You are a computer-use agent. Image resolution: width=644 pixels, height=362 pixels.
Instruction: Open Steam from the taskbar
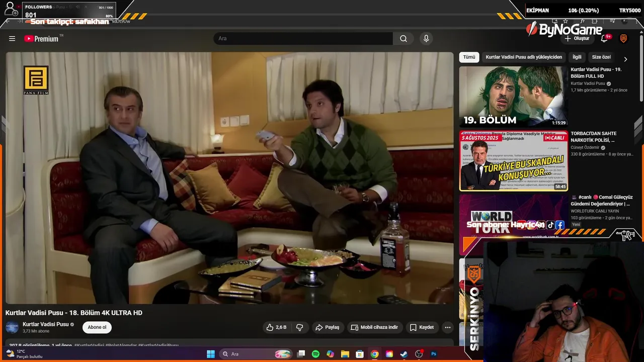404,354
